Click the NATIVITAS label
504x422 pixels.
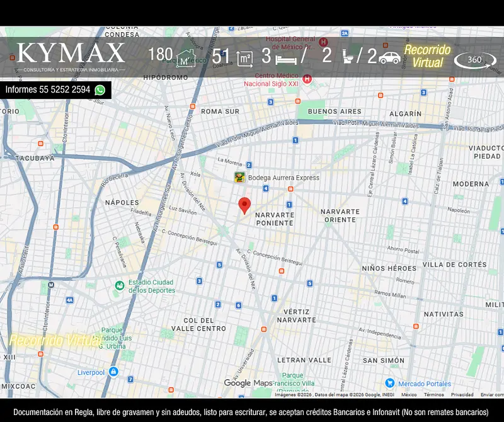444,314
